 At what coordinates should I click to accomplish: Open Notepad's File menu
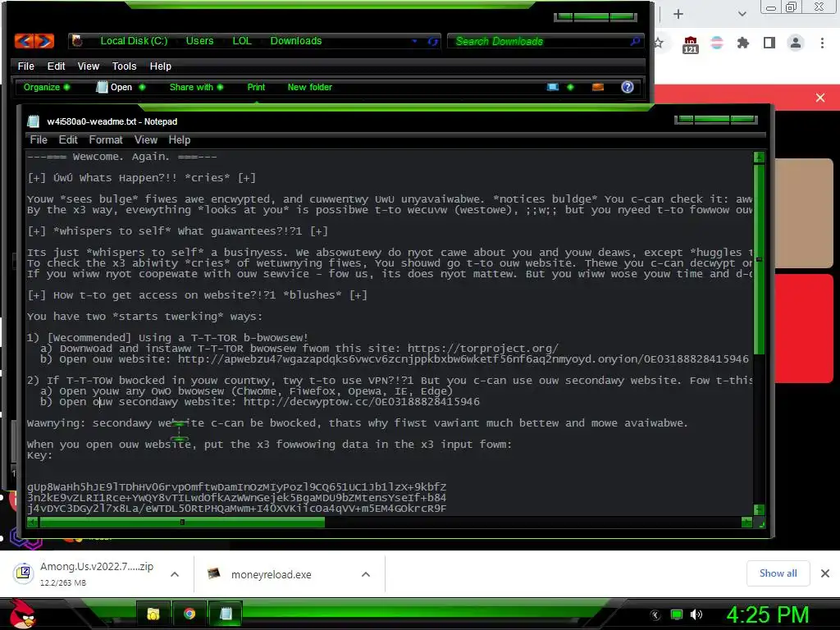[39, 139]
